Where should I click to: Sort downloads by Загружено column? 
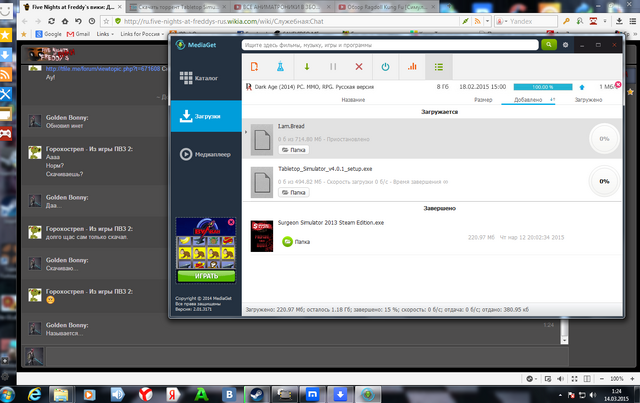coord(588,100)
